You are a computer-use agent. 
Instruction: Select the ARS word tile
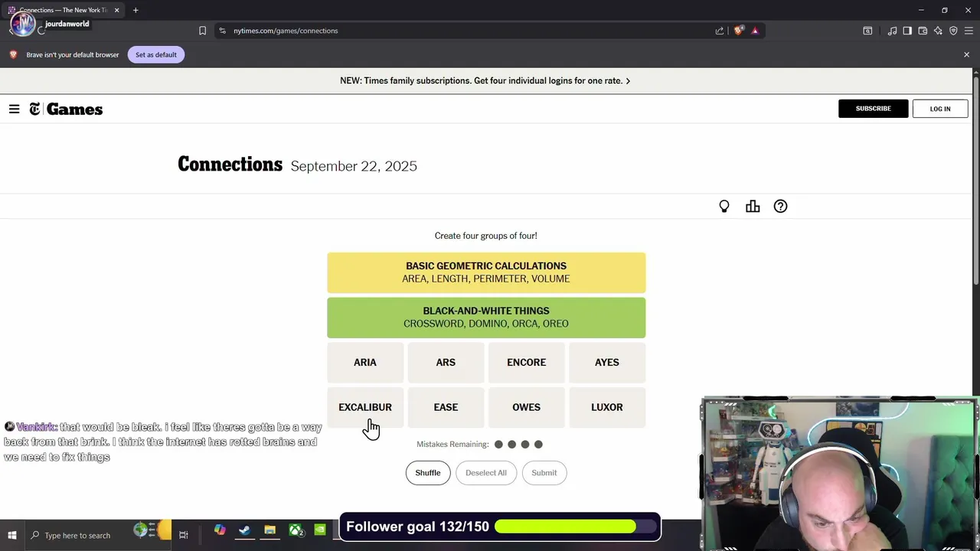pyautogui.click(x=446, y=362)
